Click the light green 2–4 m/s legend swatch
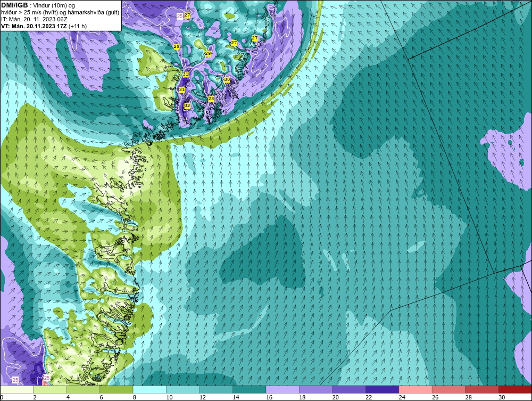The width and height of the screenshot is (532, 401). pos(50,389)
